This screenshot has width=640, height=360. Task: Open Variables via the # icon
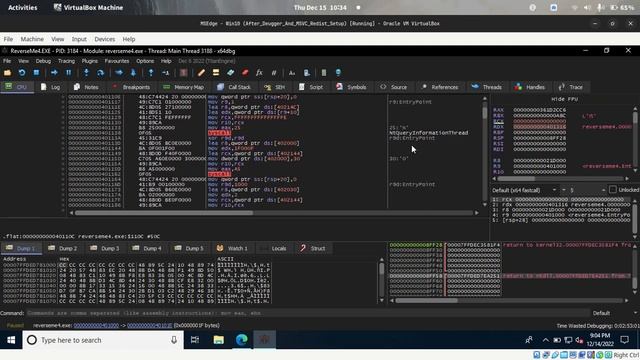[x=274, y=73]
